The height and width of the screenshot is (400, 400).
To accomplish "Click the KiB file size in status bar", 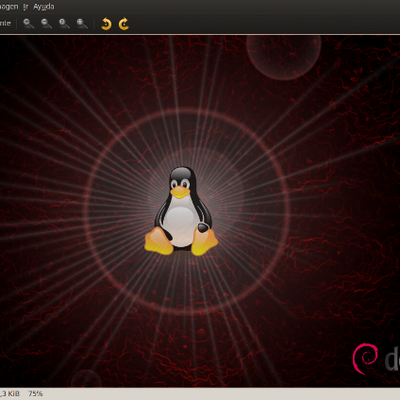I will pos(9,394).
